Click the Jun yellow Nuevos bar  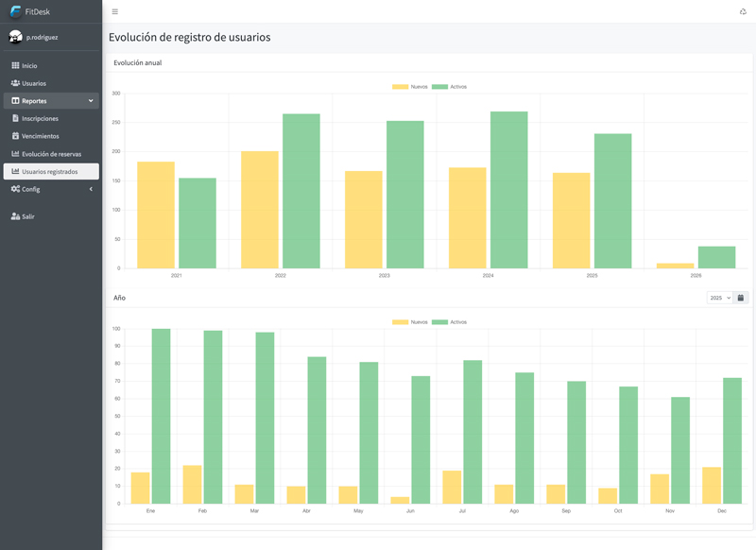(x=400, y=500)
